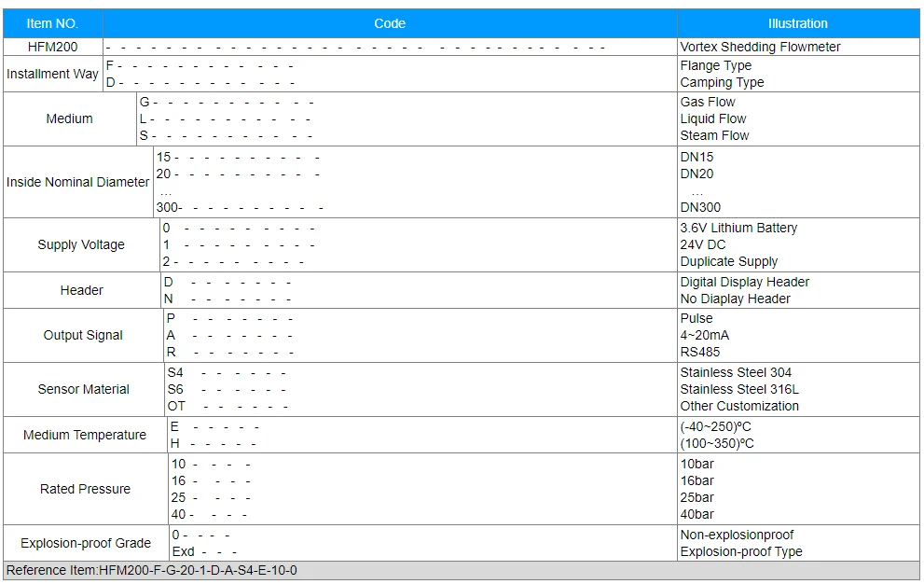This screenshot has width=924, height=584.
Task: Select 'Explosion-proof Grade' row label
Action: (86, 543)
